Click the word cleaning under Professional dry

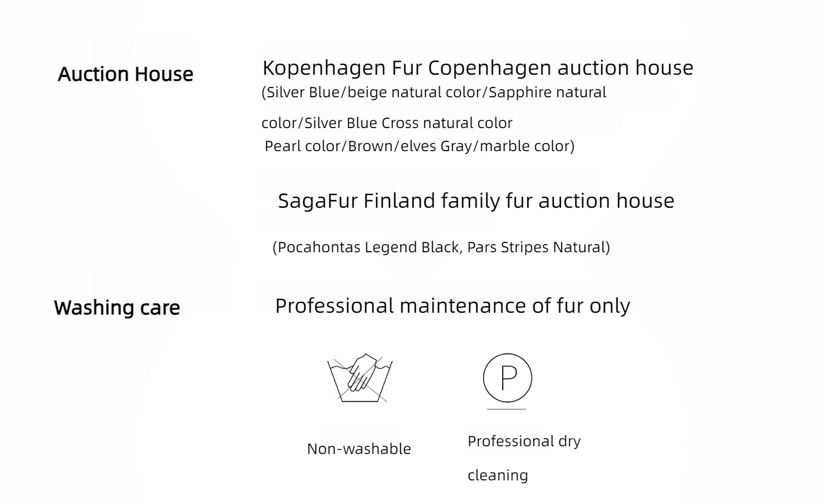click(x=497, y=475)
